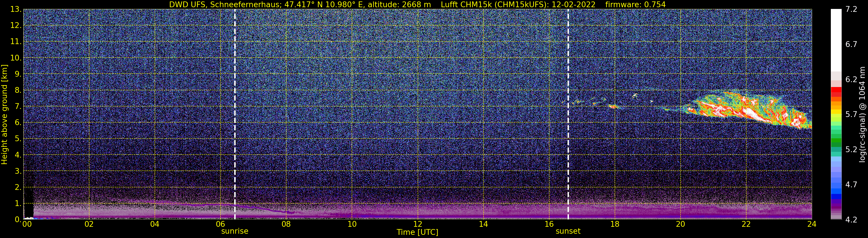Click the 'sunrise' label under the time axis
The width and height of the screenshot is (868, 238).
(235, 231)
